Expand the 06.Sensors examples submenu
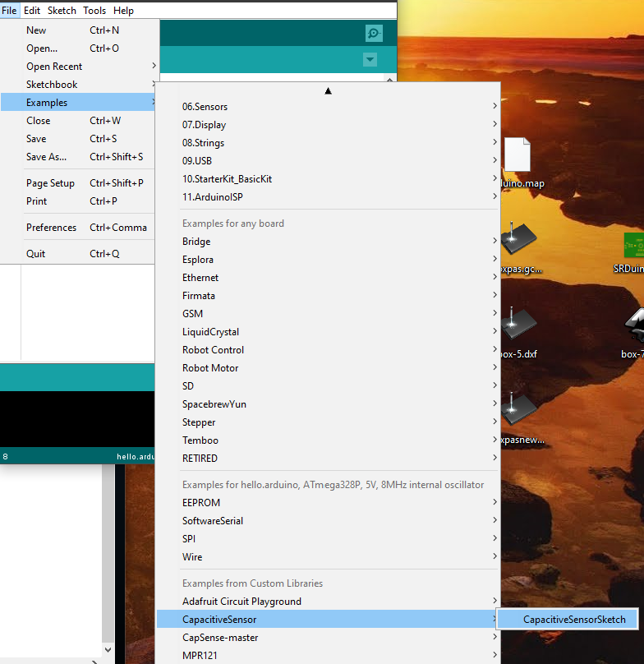Image resolution: width=644 pixels, height=664 pixels. (328, 107)
